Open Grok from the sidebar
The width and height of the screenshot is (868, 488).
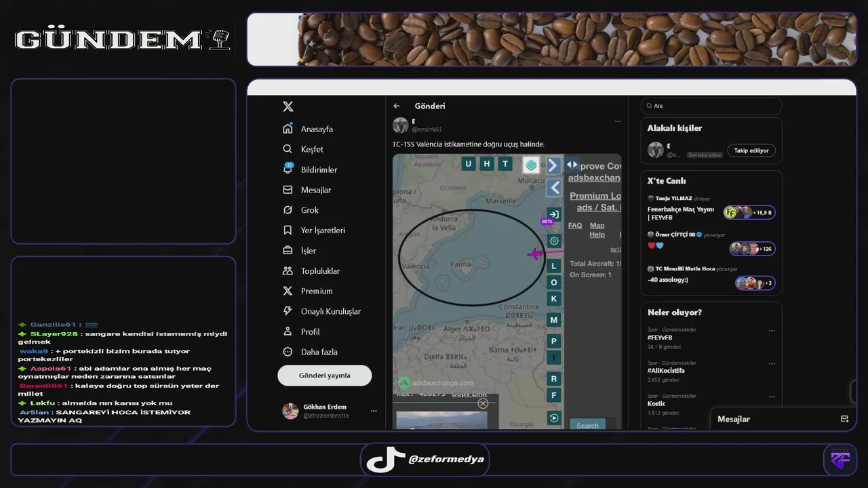click(x=301, y=210)
